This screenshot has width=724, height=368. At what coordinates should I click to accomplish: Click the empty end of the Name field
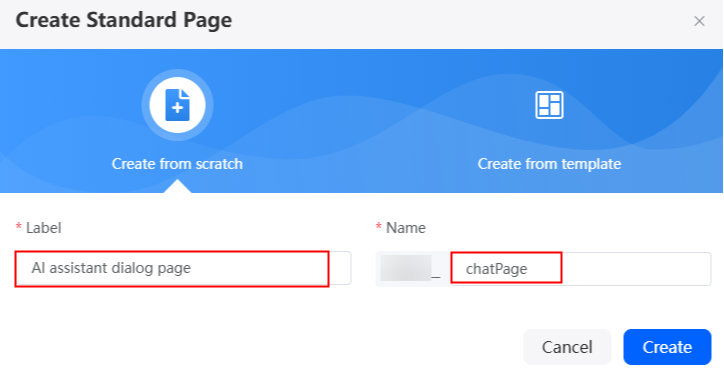click(x=636, y=269)
